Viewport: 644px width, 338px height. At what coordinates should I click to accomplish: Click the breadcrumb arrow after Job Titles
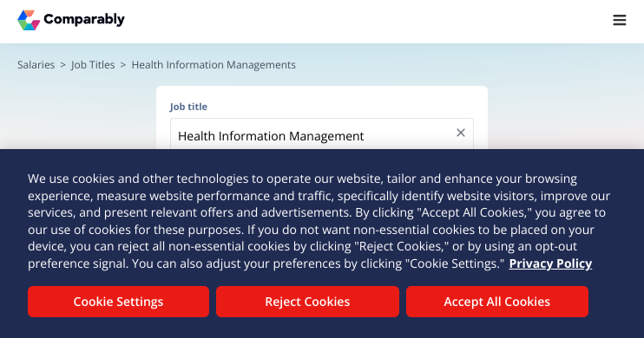(x=122, y=65)
